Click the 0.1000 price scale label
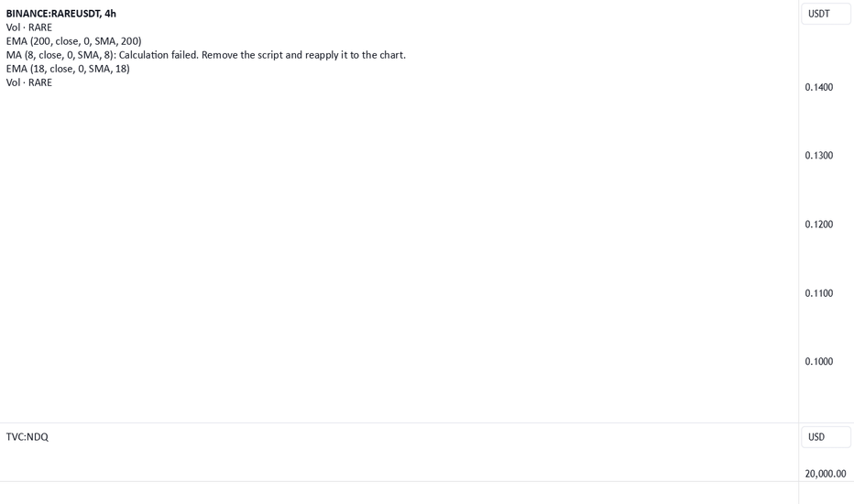The image size is (854, 504). tap(818, 361)
